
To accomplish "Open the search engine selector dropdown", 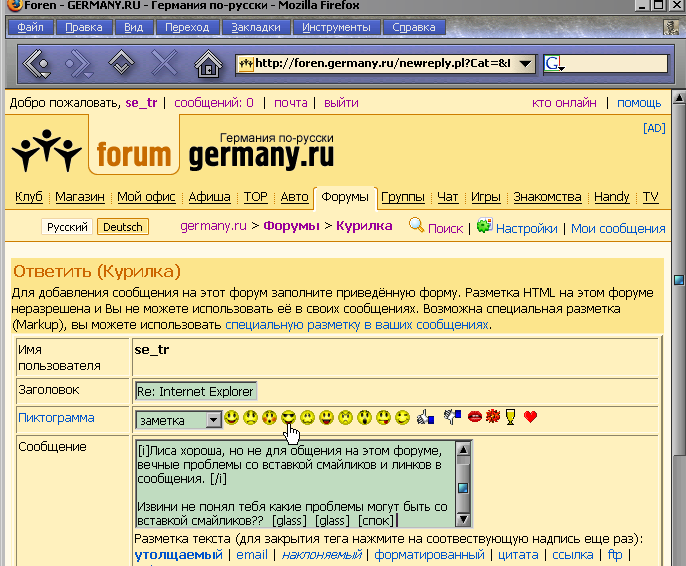I will [x=557, y=65].
